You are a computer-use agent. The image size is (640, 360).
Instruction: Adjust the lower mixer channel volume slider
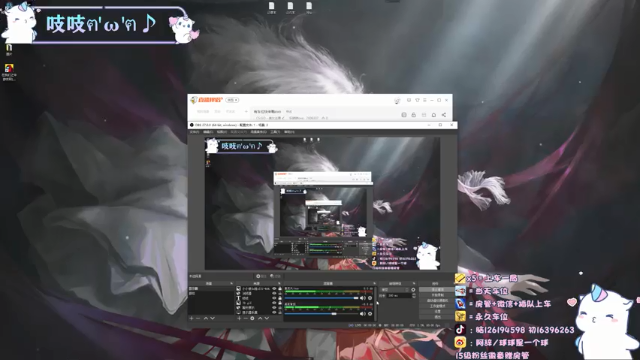pos(322,313)
